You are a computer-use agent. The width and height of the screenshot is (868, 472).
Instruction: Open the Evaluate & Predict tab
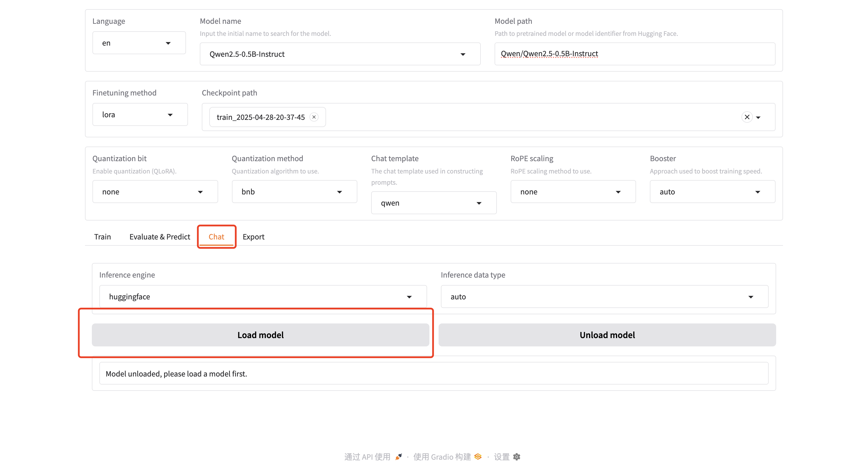[x=160, y=236]
